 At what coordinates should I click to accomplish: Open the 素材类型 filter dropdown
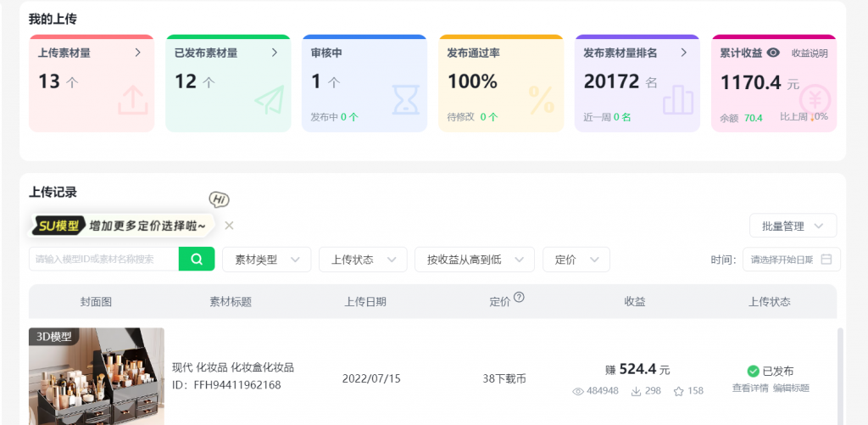pyautogui.click(x=267, y=260)
